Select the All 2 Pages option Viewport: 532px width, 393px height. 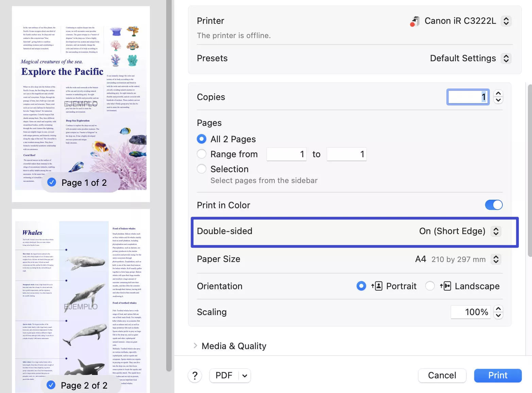pyautogui.click(x=201, y=139)
